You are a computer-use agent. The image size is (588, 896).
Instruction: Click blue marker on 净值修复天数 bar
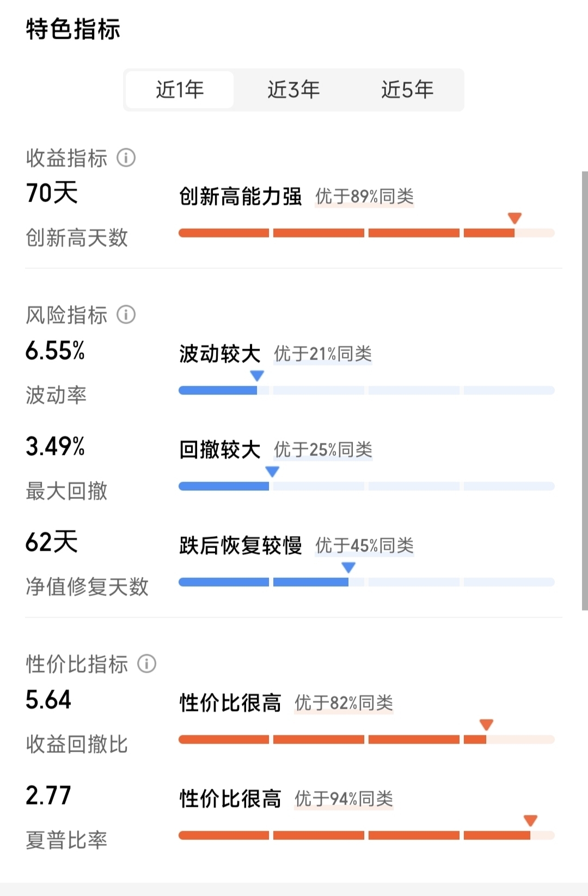click(348, 567)
